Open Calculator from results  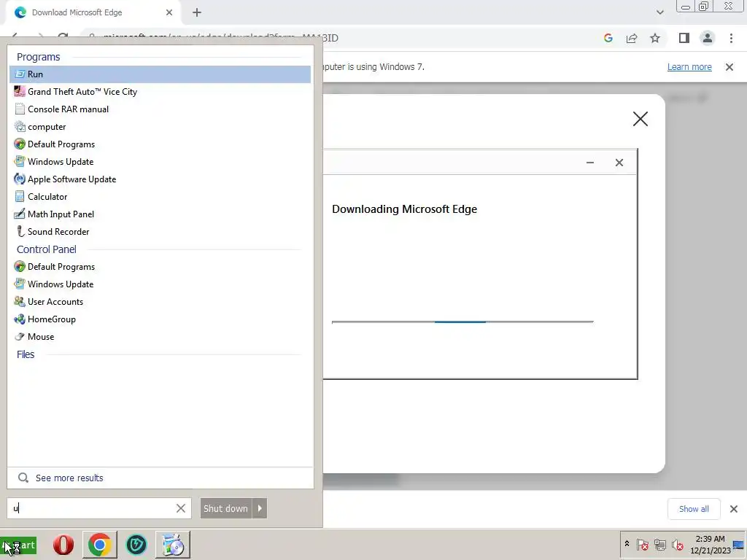160,197
